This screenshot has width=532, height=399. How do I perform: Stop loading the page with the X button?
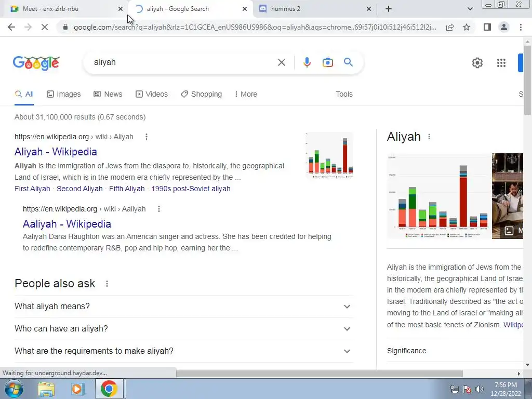point(45,27)
